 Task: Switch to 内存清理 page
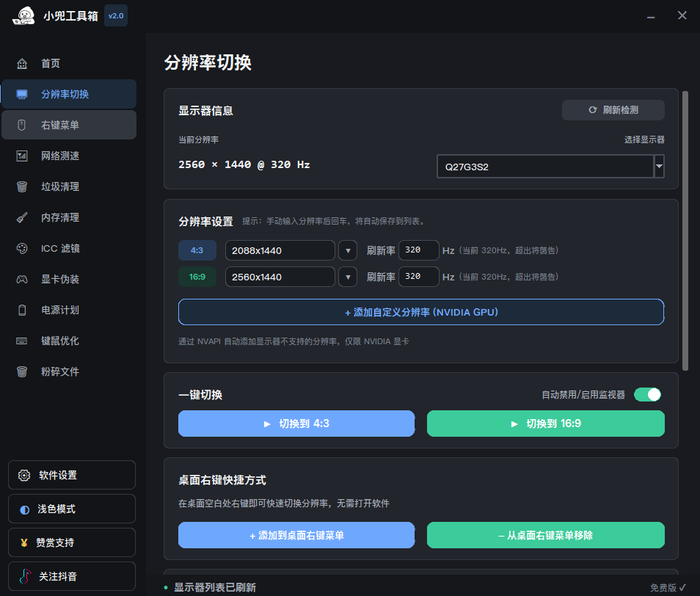(69, 217)
